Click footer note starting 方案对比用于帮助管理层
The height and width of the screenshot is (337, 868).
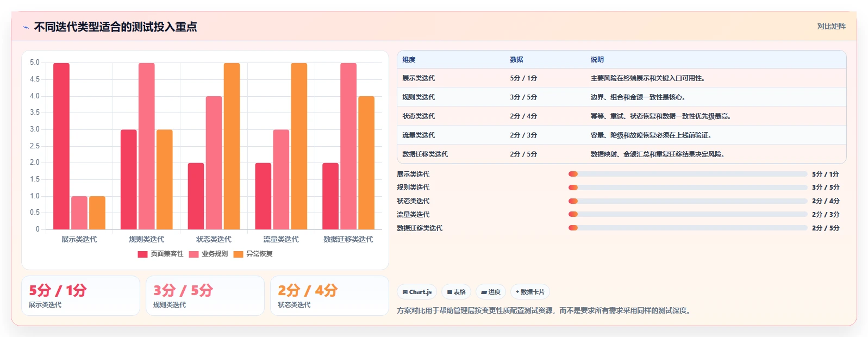545,311
